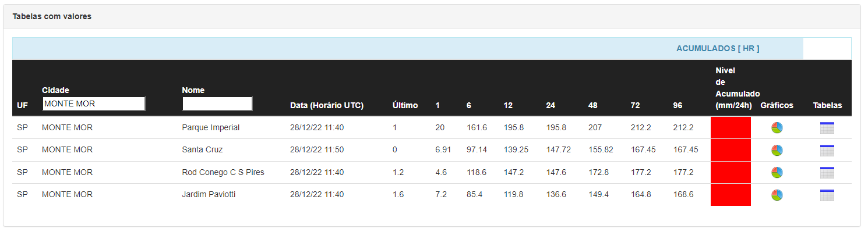The height and width of the screenshot is (232, 868).
Task: Click the red level cell for Jardim Paviotti
Action: 731,195
